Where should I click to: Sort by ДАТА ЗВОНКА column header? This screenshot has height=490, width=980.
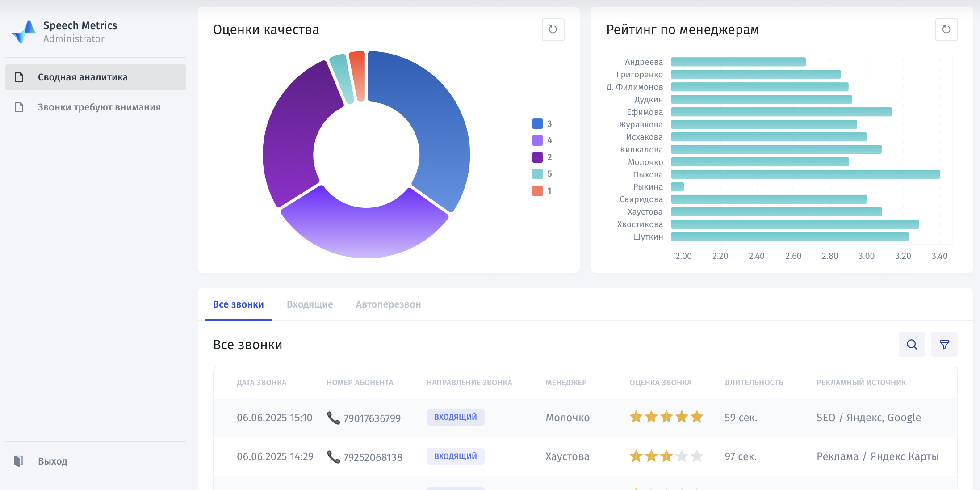[x=262, y=383]
